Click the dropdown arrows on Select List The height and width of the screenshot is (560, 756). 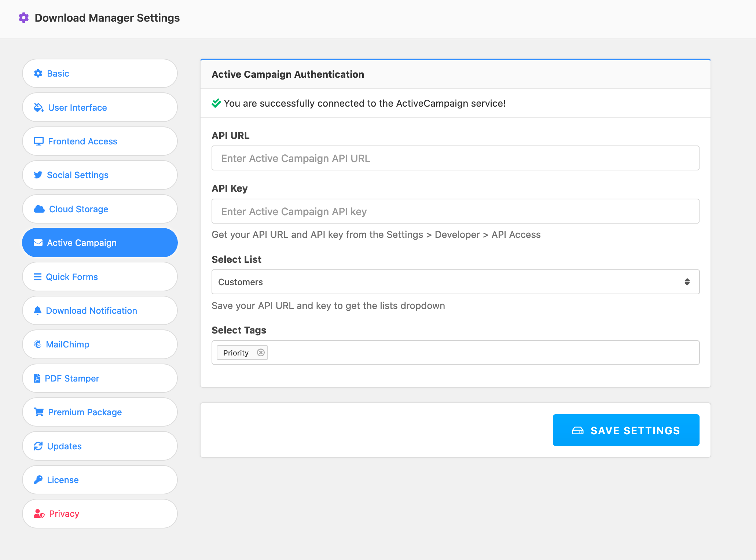[687, 282]
